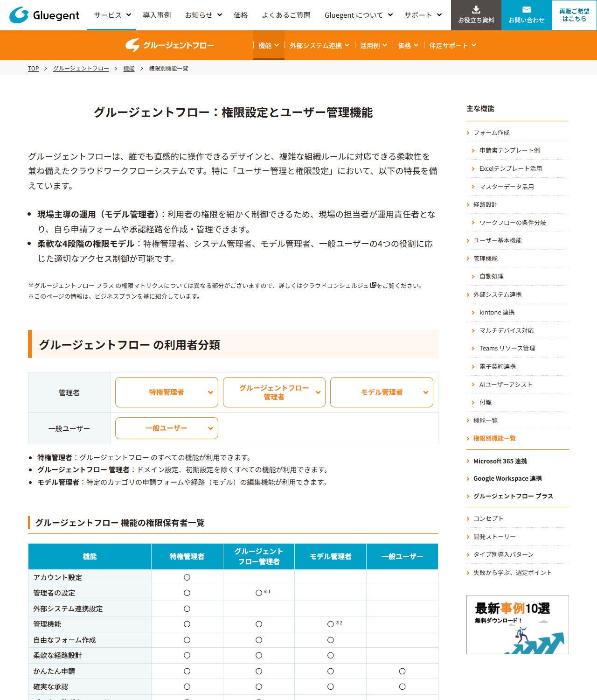This screenshot has height=700, width=597.
Task: Open マスターデータ活用 sidebar link
Action: [507, 187]
